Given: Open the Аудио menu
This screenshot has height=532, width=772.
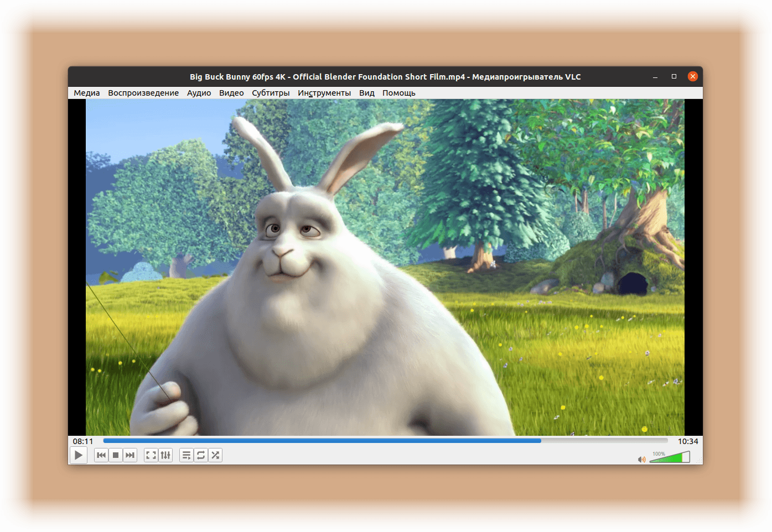Looking at the screenshot, I should [x=199, y=93].
